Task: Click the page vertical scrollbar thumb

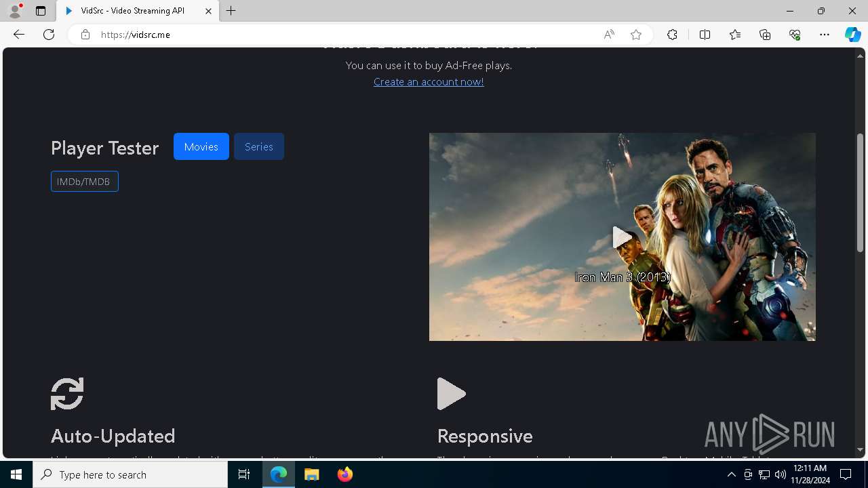Action: click(860, 191)
